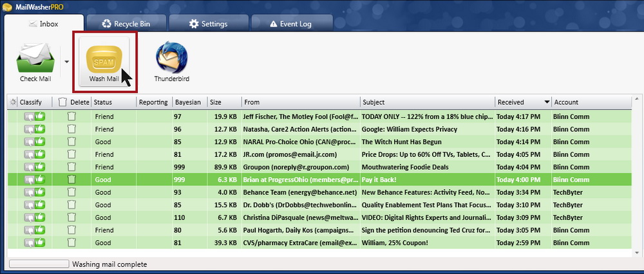Open the Event Log tab

pyautogui.click(x=291, y=24)
